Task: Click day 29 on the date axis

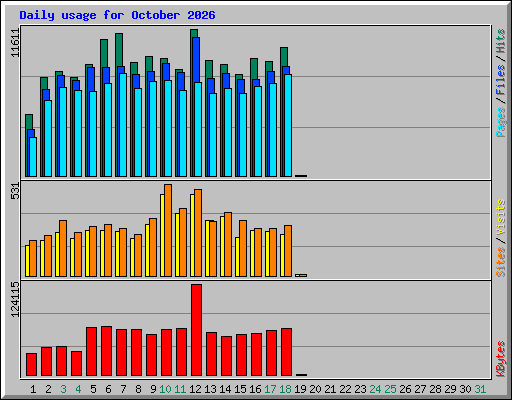Action: (x=450, y=389)
